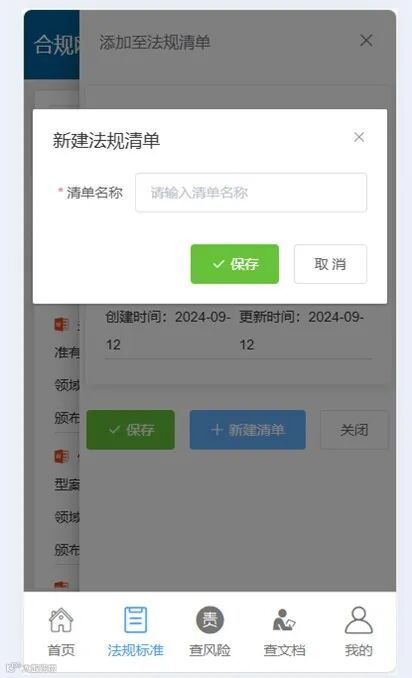Click the 法规标准 tab label
The width and height of the screenshot is (412, 678).
(x=135, y=650)
